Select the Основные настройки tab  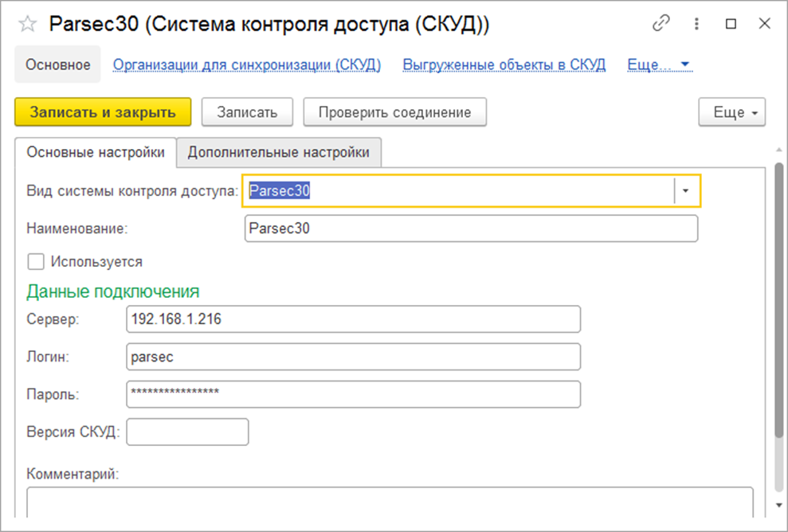[x=96, y=152]
